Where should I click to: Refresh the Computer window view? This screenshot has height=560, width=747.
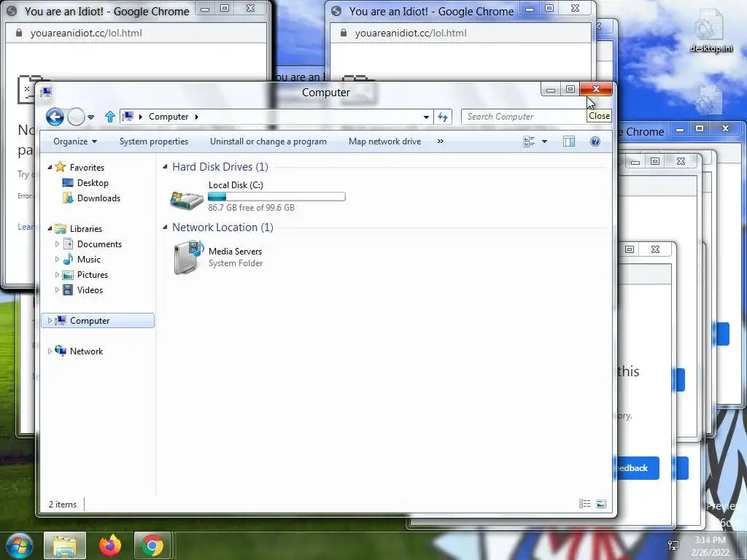click(x=443, y=117)
